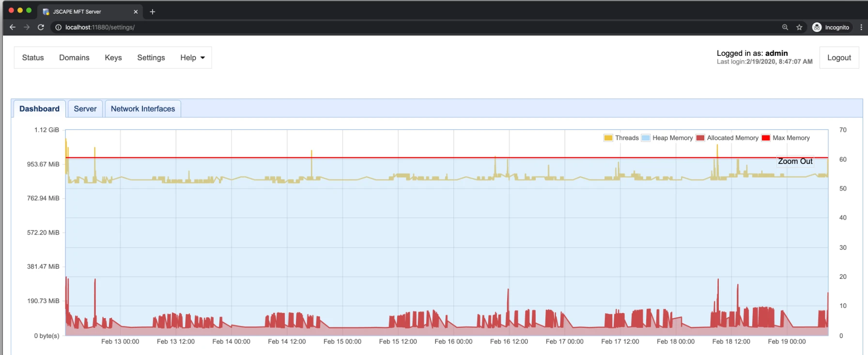Image resolution: width=868 pixels, height=355 pixels.
Task: Toggle the Threads legend yellow swatch
Action: pos(608,138)
